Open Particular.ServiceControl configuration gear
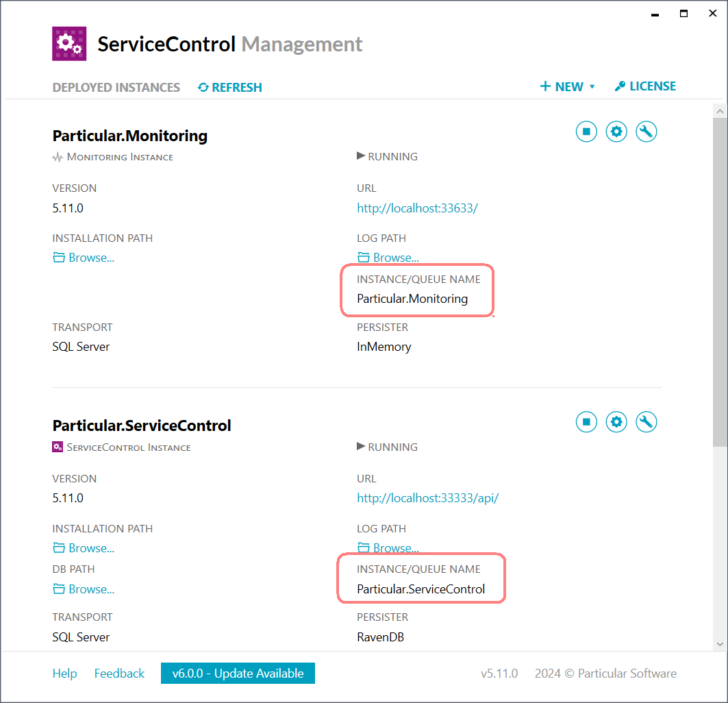Image resolution: width=728 pixels, height=703 pixels. (x=616, y=422)
